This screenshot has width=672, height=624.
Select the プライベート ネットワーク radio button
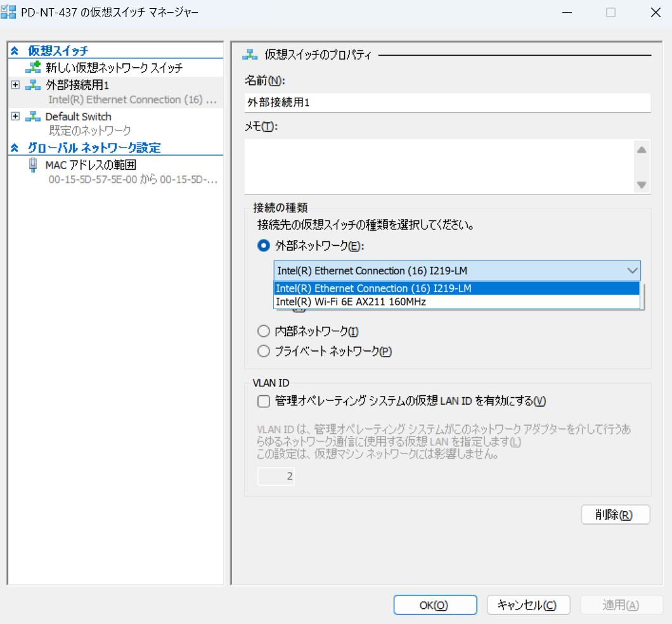[x=263, y=350]
